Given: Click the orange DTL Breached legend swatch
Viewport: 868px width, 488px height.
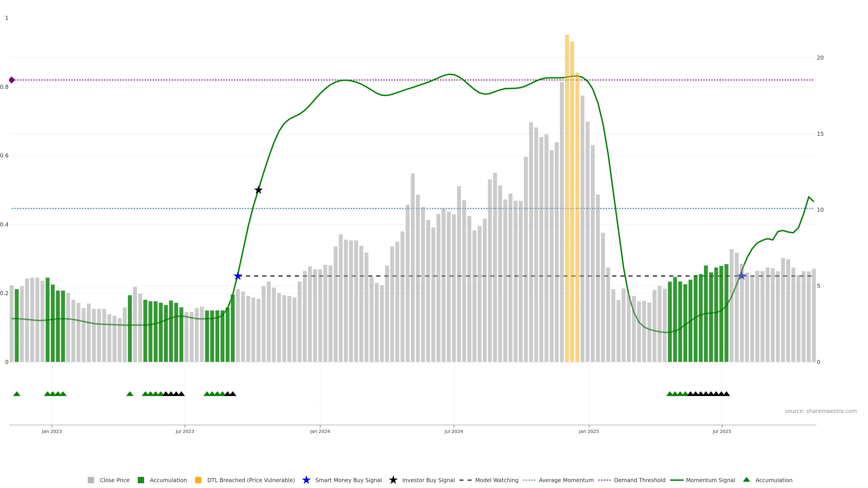Looking at the screenshot, I should 198,480.
